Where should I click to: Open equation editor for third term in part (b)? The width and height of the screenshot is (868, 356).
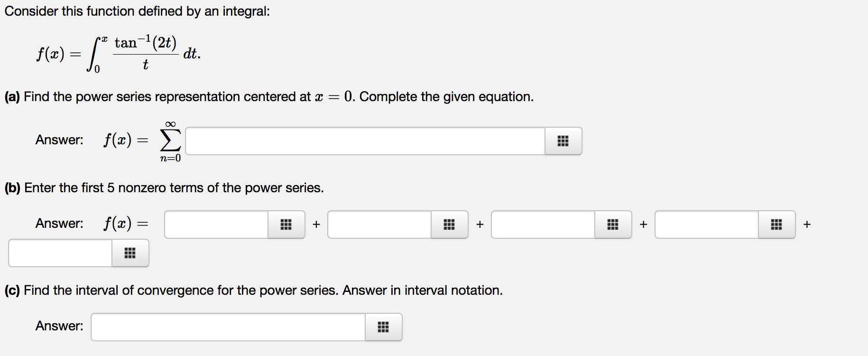(613, 225)
